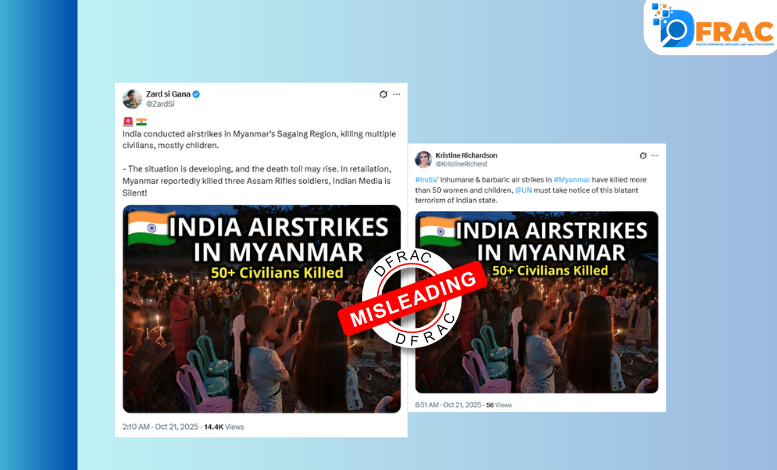Click the 8:51 AM Oct 21, 2025 timestamp
This screenshot has height=470, width=777.
coord(448,405)
